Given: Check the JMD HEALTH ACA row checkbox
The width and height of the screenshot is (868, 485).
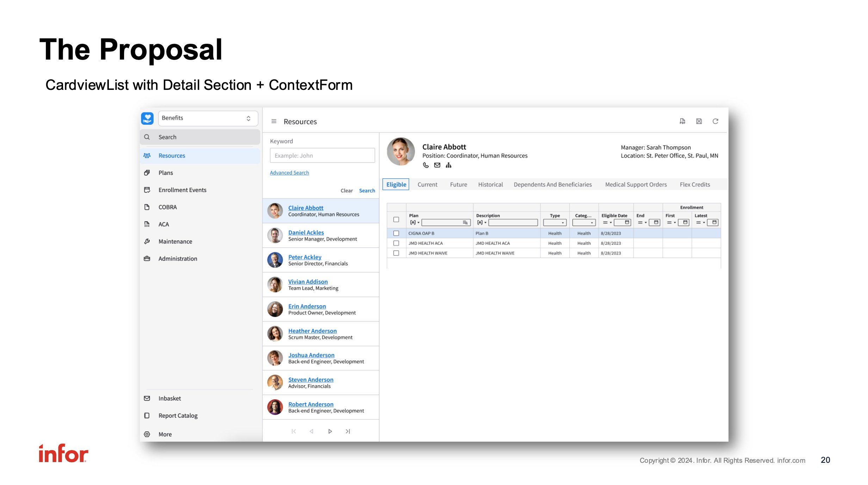Looking at the screenshot, I should click(396, 243).
